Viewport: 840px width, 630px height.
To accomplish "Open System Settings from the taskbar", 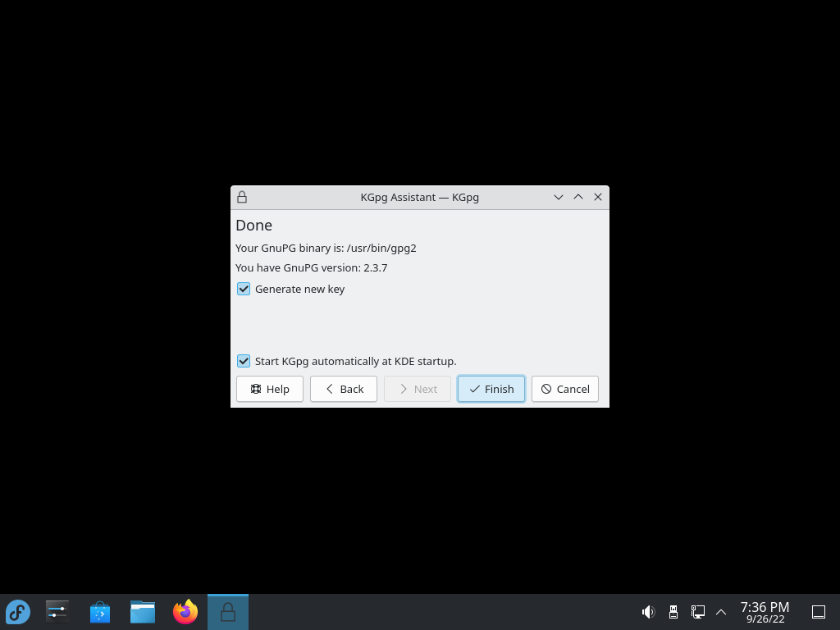I will 57,612.
